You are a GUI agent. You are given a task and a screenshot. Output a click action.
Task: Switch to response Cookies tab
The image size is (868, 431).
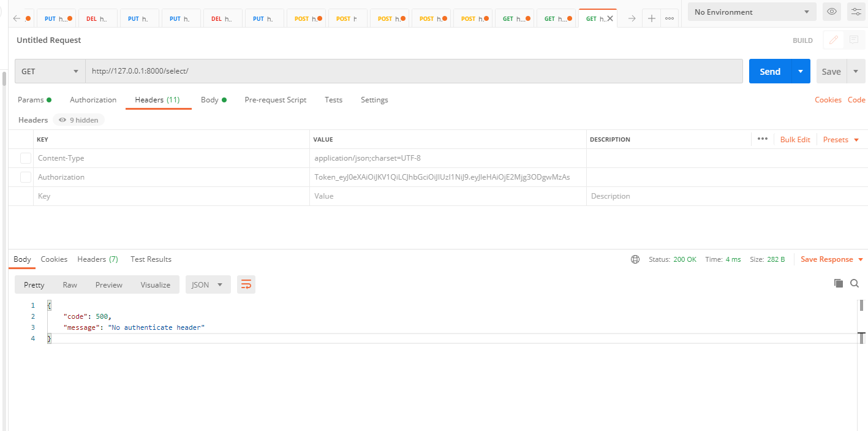pyautogui.click(x=54, y=259)
